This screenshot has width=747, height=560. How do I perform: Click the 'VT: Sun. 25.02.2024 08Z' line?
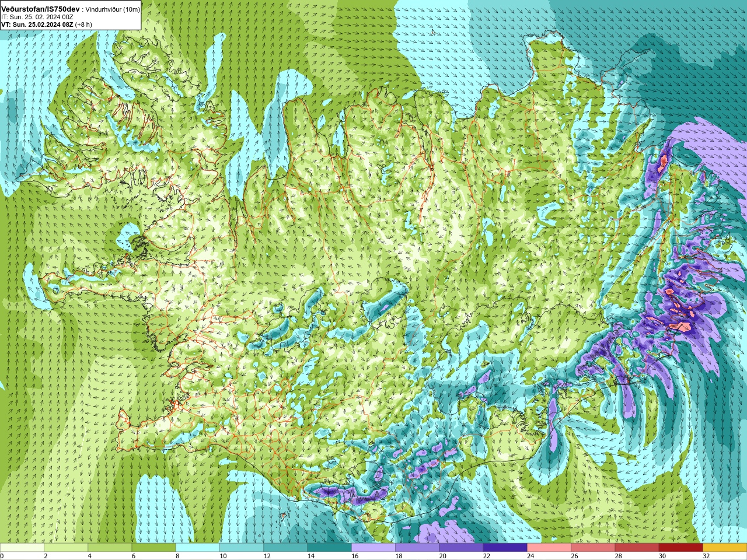pyautogui.click(x=37, y=24)
